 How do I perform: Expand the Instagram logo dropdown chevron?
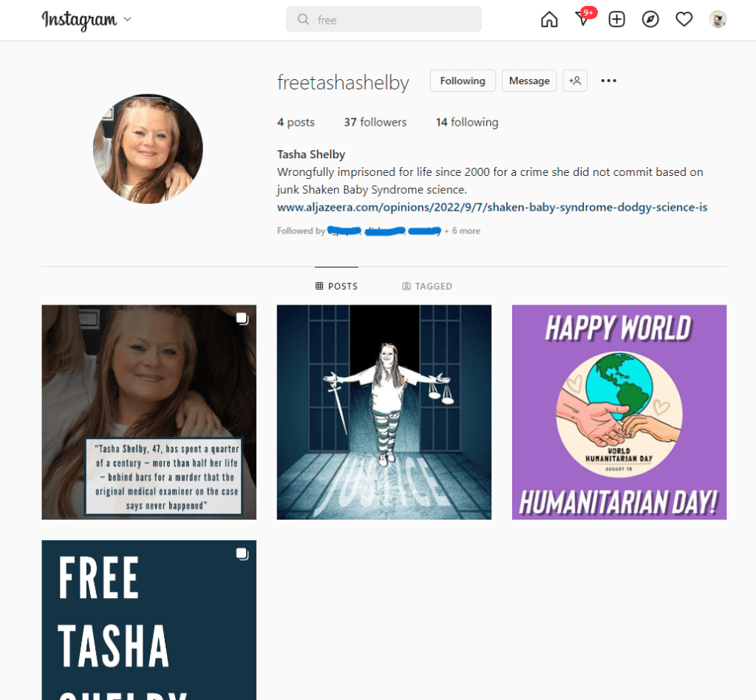pyautogui.click(x=128, y=19)
